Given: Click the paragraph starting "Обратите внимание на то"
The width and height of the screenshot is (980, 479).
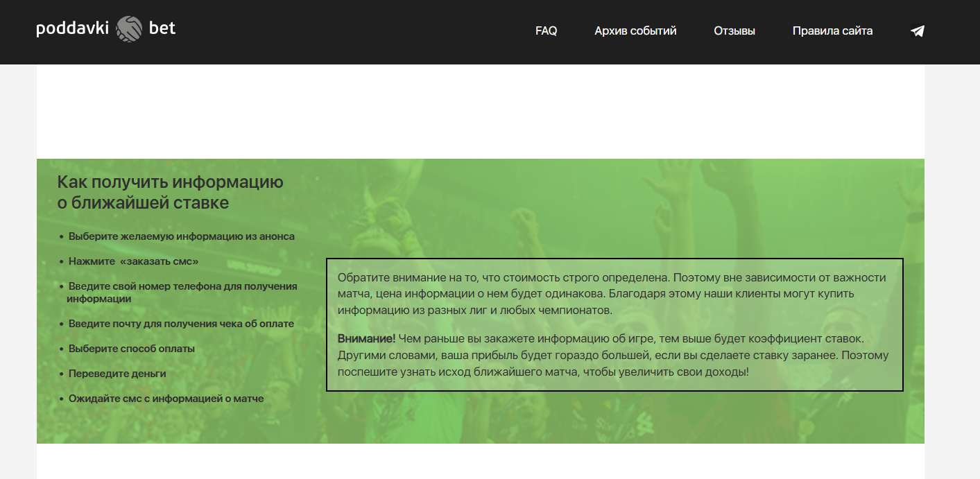Looking at the screenshot, I should (x=503, y=278).
